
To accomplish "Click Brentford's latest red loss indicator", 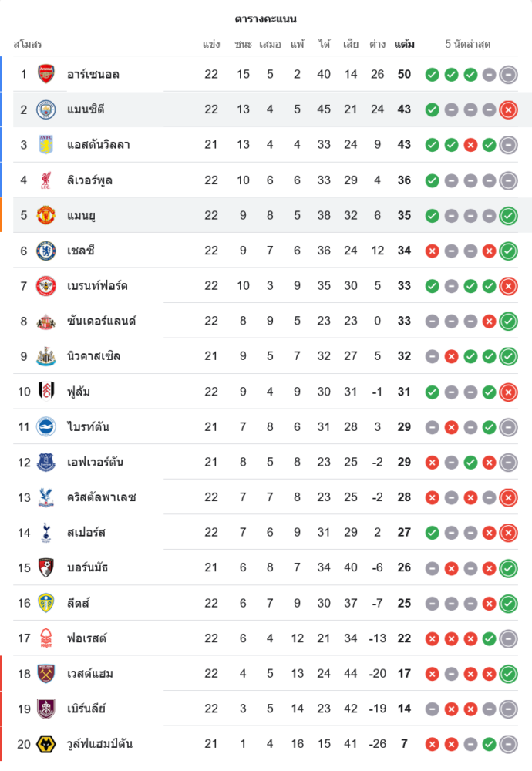I will click(x=508, y=286).
